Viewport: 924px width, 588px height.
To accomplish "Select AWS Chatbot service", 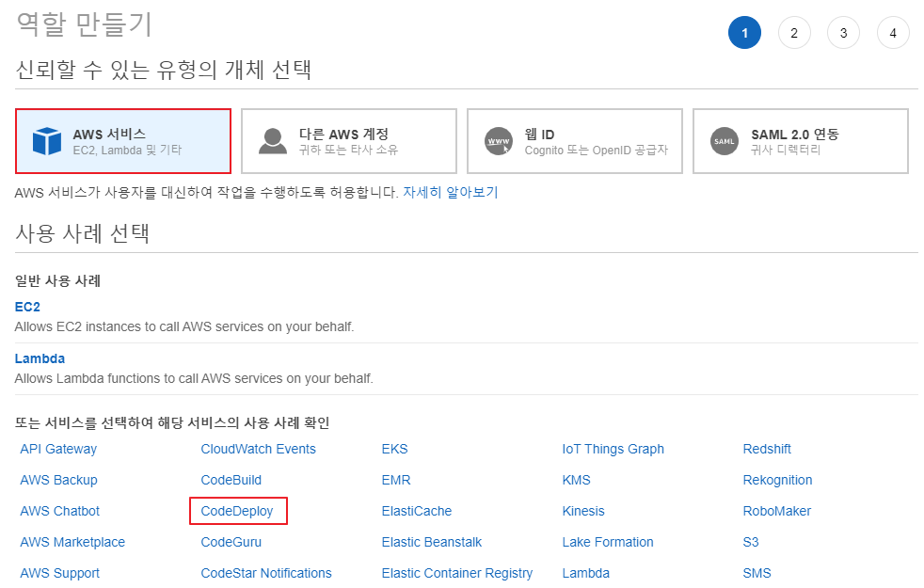I will pyautogui.click(x=59, y=511).
